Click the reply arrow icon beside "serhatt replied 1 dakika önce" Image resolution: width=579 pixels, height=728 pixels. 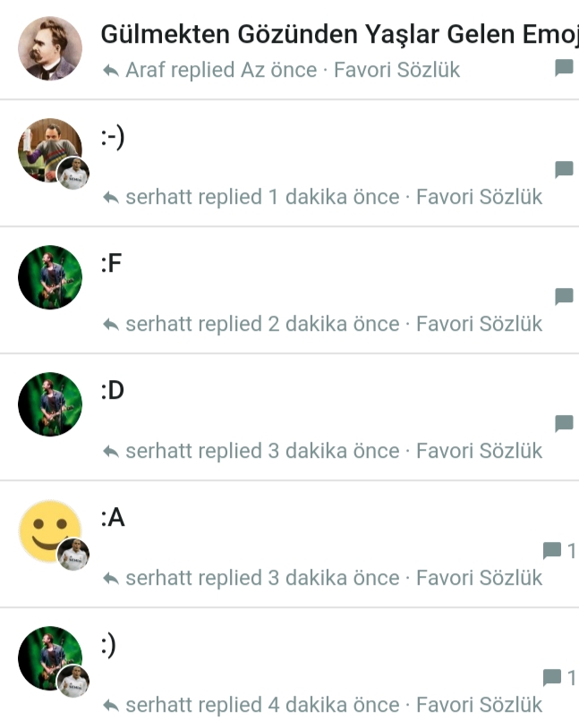111,198
